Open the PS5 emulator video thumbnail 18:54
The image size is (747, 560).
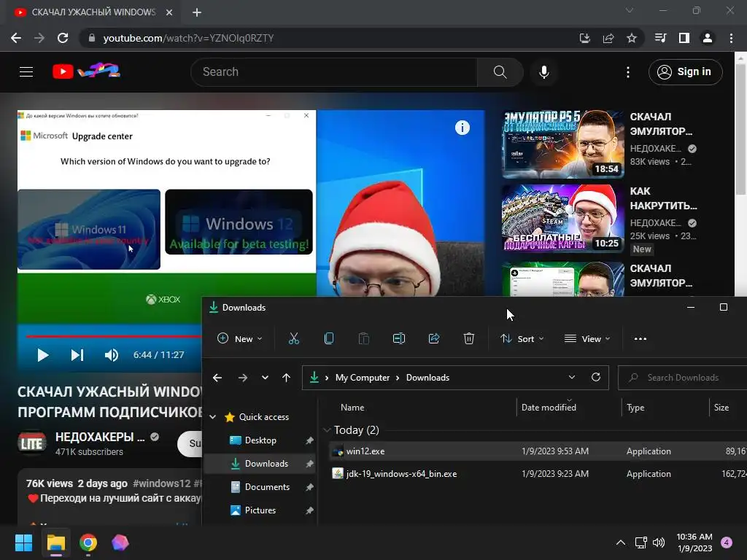tap(562, 144)
